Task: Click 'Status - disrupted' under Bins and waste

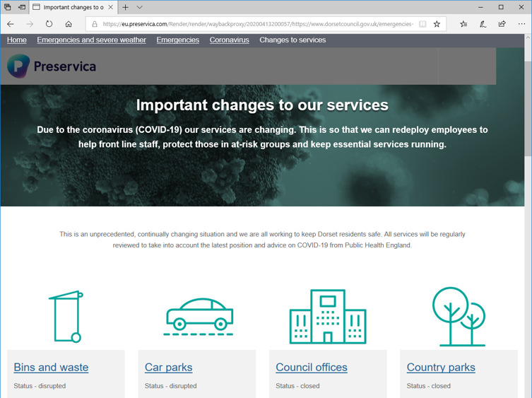Action: pos(40,386)
